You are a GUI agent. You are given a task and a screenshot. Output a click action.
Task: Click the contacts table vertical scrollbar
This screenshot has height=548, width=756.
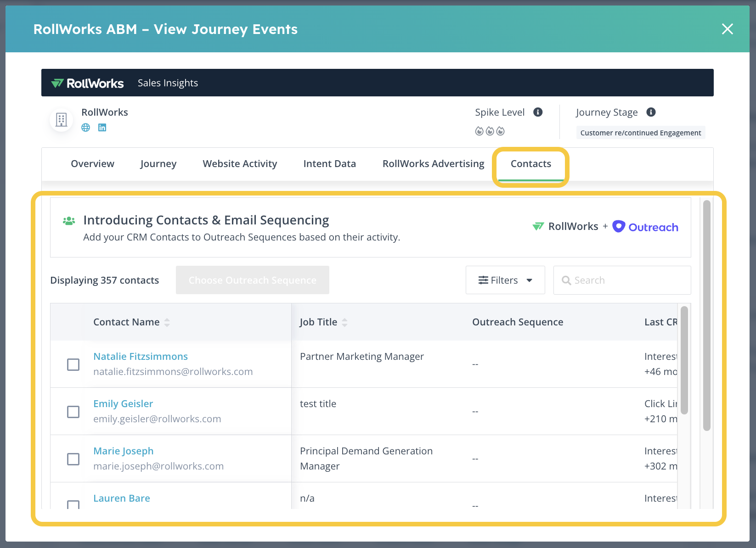[684, 360]
